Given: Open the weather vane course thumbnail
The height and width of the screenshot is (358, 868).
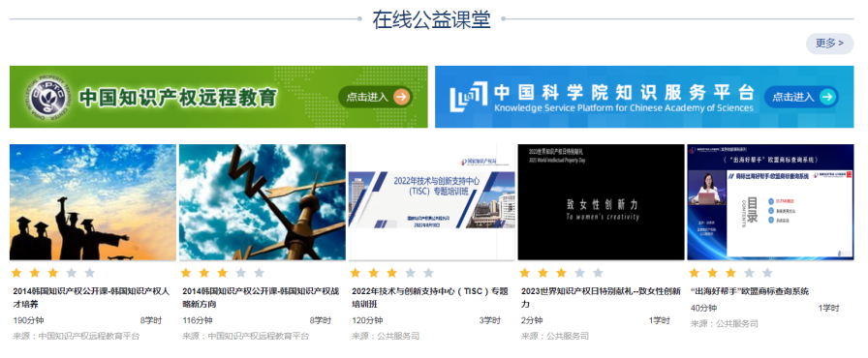Looking at the screenshot, I should point(263,202).
